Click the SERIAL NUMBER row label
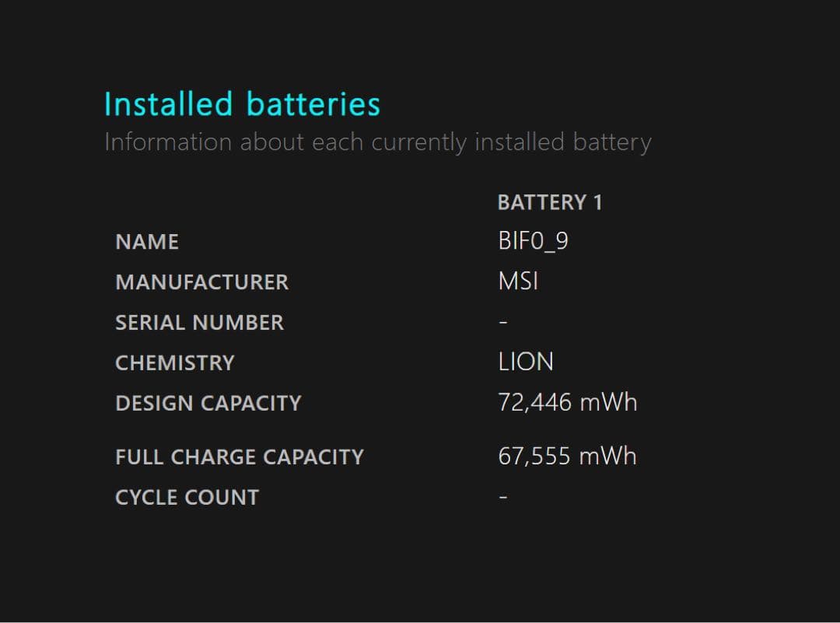Image resolution: width=840 pixels, height=623 pixels. (199, 323)
